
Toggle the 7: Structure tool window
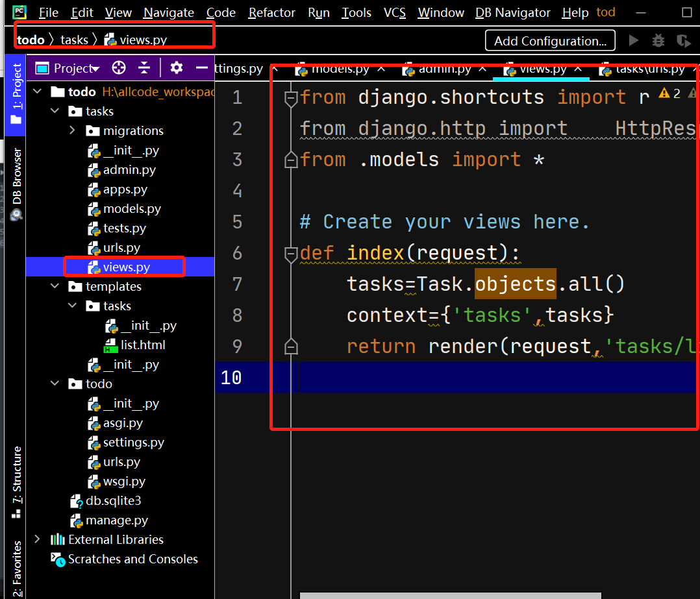pyautogui.click(x=16, y=482)
